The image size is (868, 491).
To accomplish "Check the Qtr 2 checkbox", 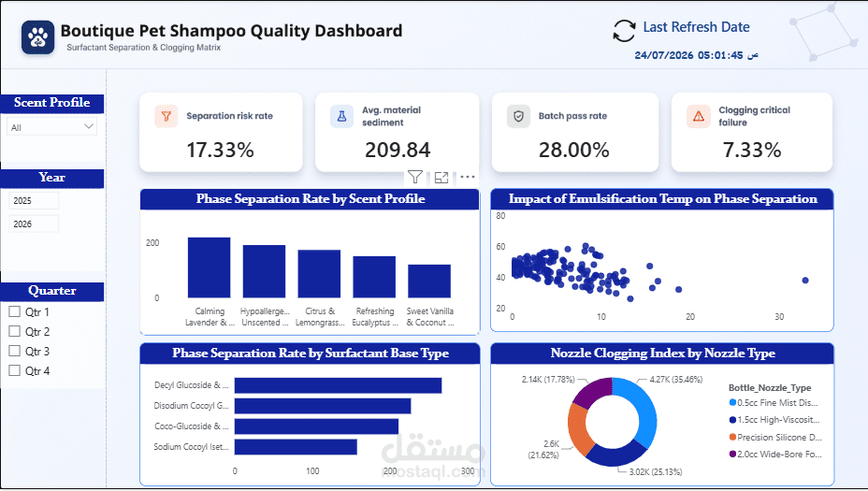I will pyautogui.click(x=14, y=332).
